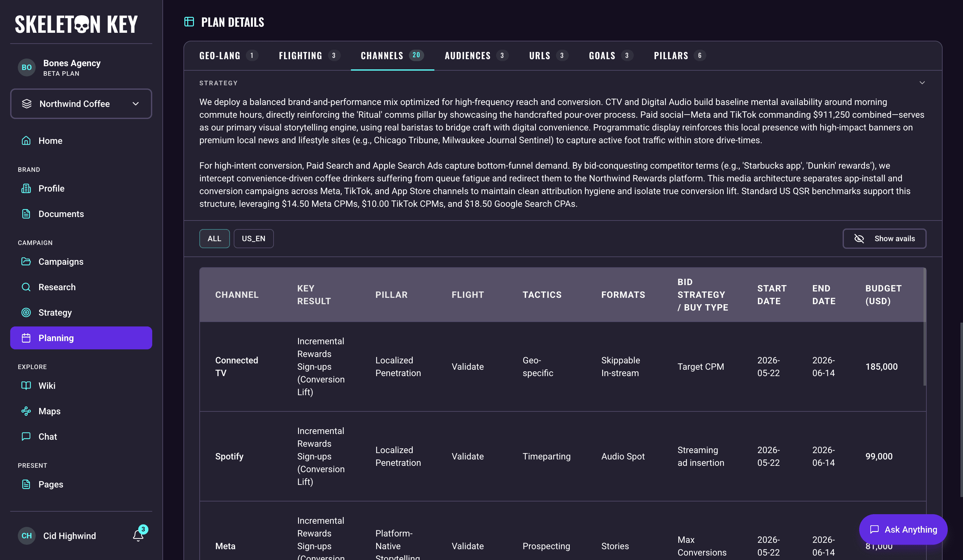The height and width of the screenshot is (560, 963).
Task: Click the Planning calendar icon
Action: pyautogui.click(x=26, y=338)
